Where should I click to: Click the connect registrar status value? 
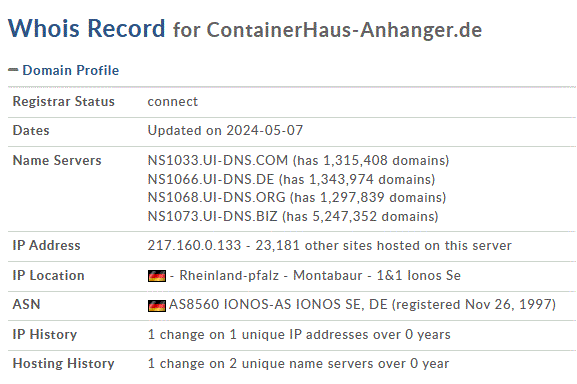pyautogui.click(x=173, y=102)
